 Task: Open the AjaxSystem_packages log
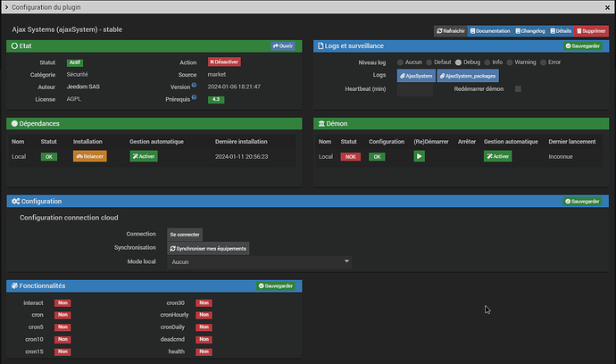(468, 76)
